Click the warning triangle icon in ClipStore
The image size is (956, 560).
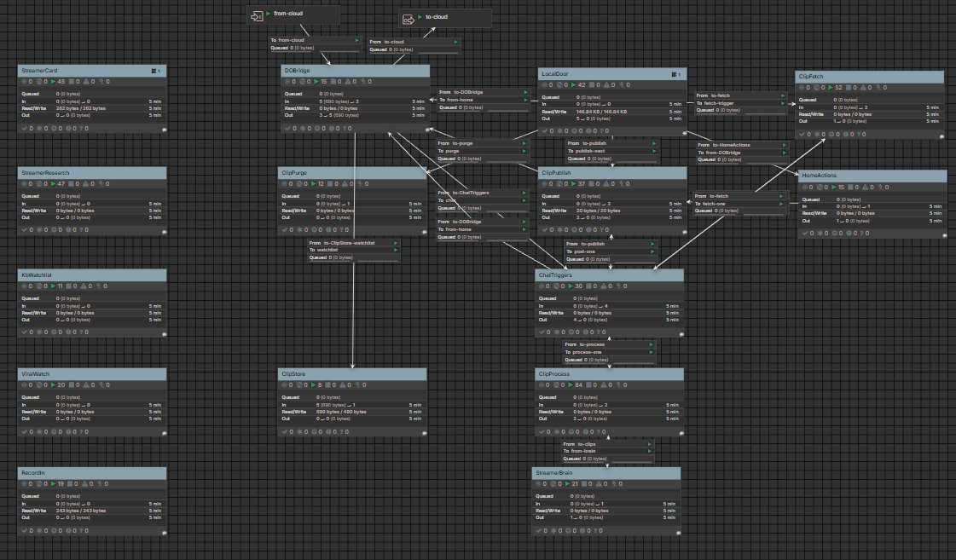pos(343,385)
